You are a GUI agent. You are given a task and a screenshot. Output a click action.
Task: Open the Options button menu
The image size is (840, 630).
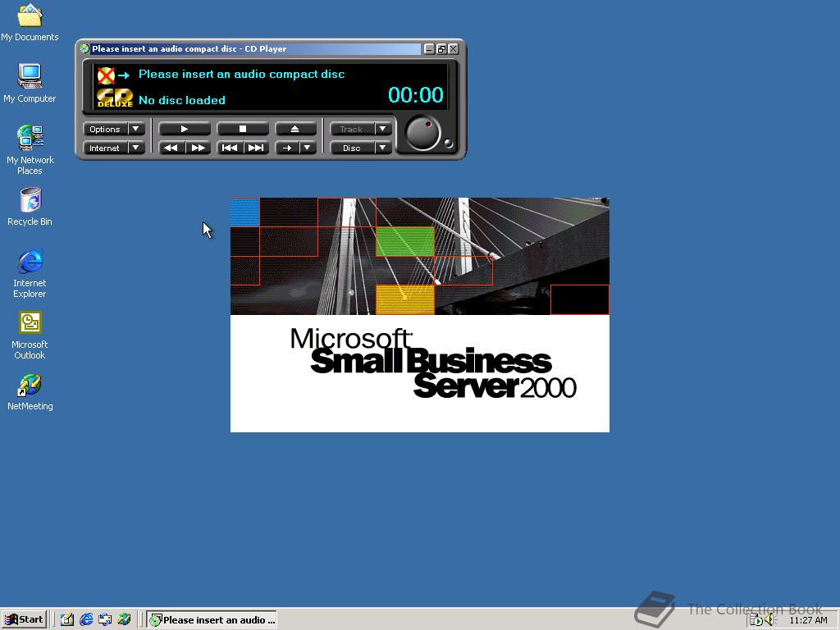click(105, 129)
